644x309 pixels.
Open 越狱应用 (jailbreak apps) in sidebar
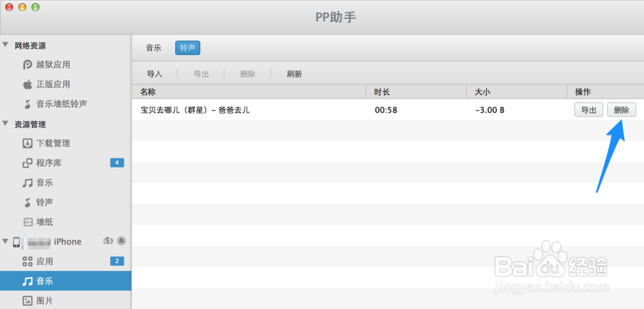pyautogui.click(x=53, y=64)
